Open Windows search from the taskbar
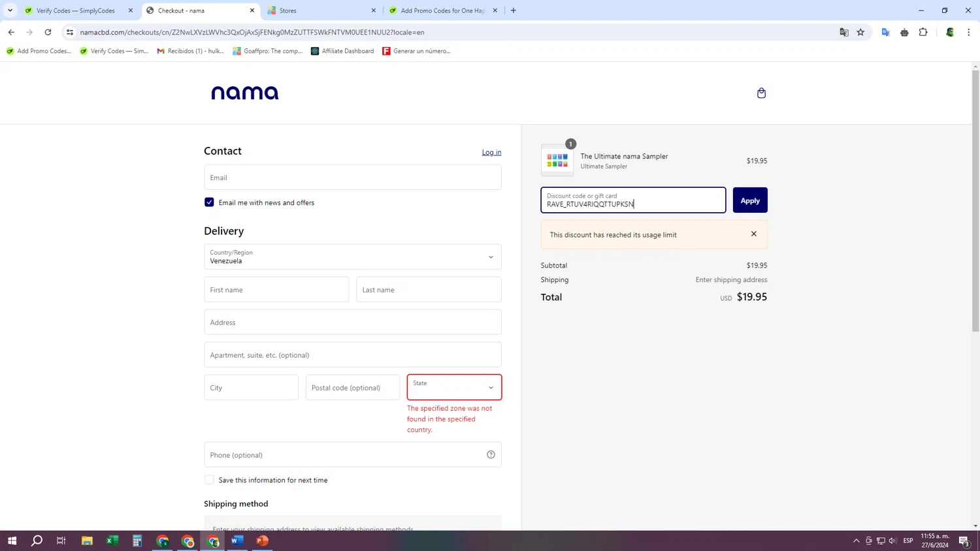 pyautogui.click(x=37, y=541)
